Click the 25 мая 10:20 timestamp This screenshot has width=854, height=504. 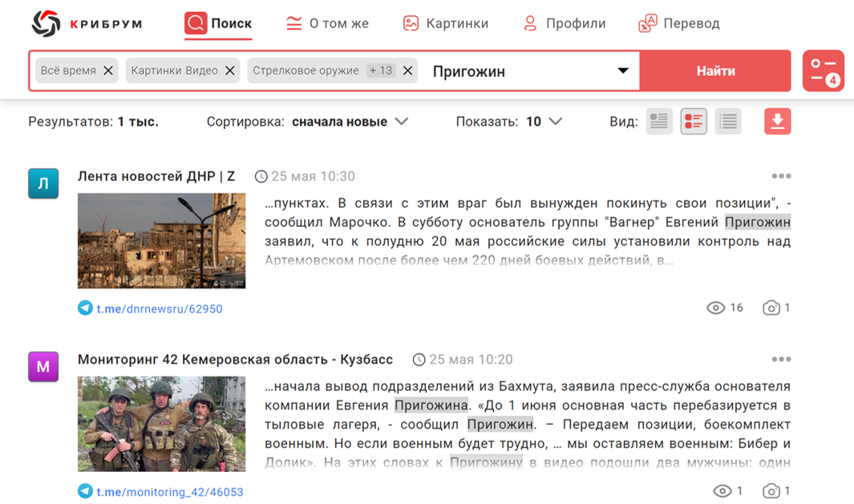coord(471,360)
